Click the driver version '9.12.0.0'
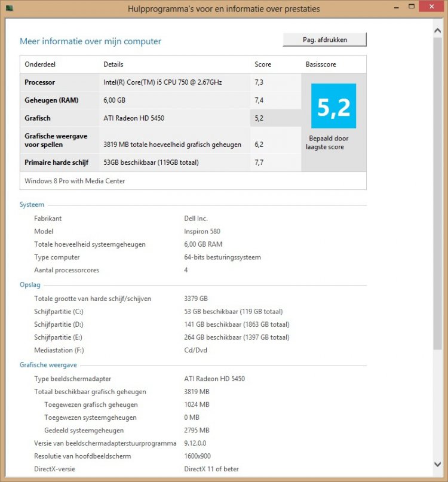Image resolution: width=448 pixels, height=482 pixels. tap(195, 444)
